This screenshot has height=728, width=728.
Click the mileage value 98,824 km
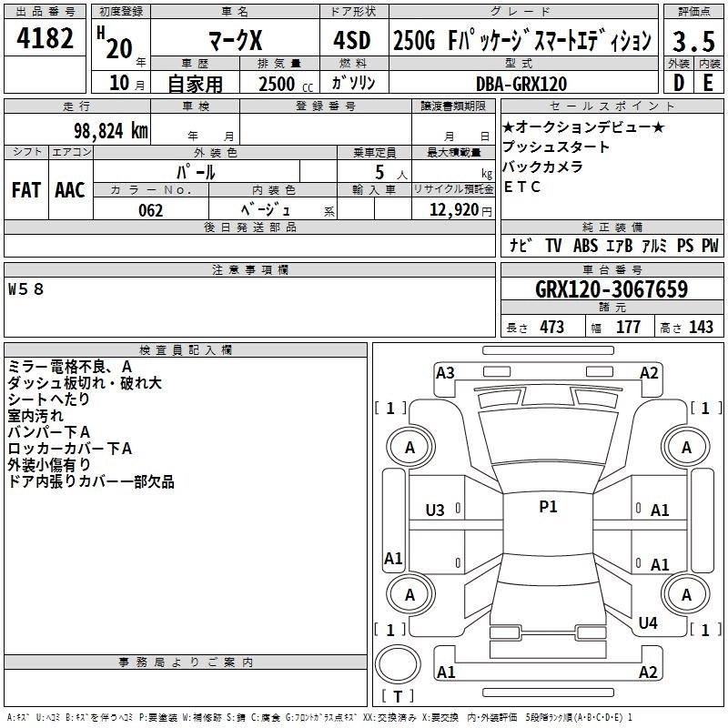tap(105, 130)
